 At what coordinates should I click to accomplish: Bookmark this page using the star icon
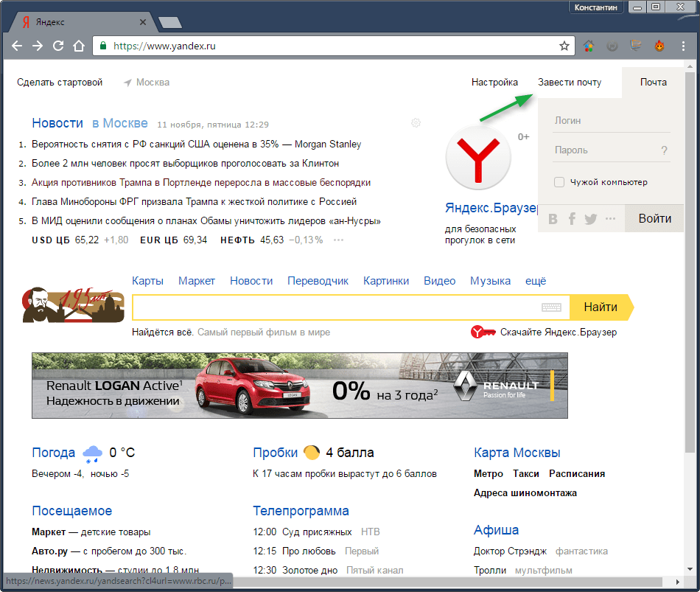point(564,46)
